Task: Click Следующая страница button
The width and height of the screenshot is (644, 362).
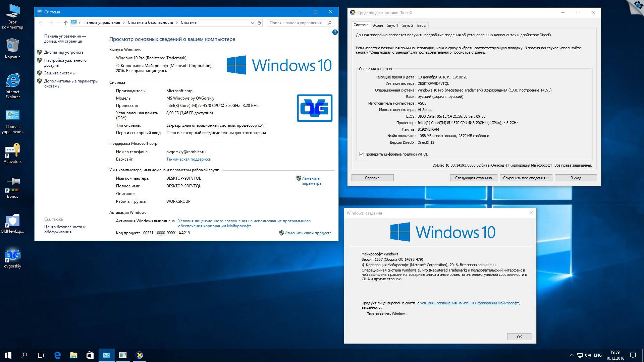Action: (x=473, y=178)
